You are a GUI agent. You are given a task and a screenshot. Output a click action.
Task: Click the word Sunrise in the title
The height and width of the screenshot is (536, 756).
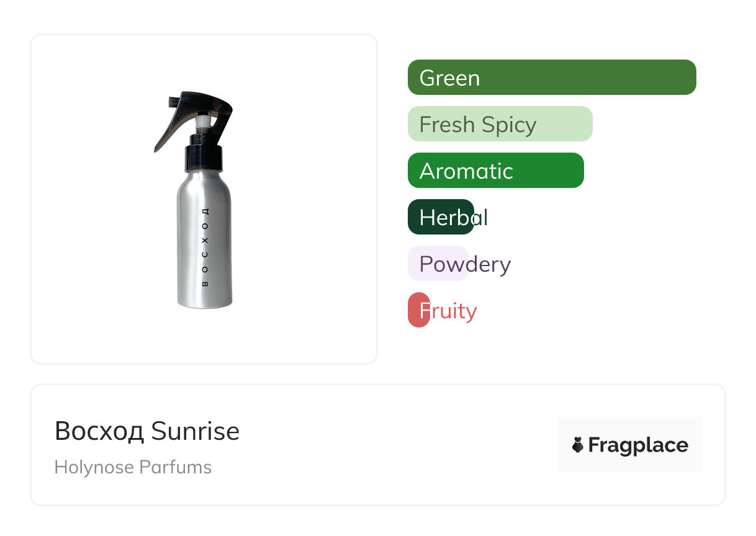[x=195, y=431]
